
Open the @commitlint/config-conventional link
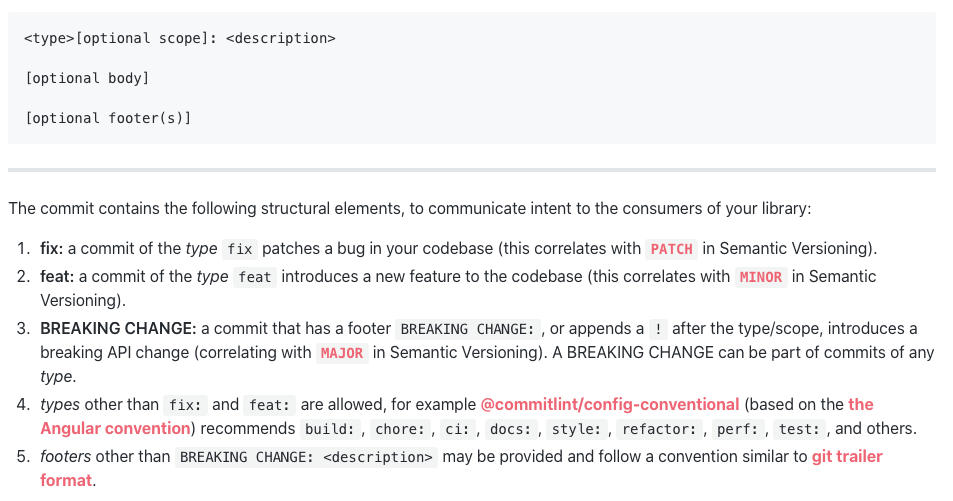pyautogui.click(x=610, y=404)
